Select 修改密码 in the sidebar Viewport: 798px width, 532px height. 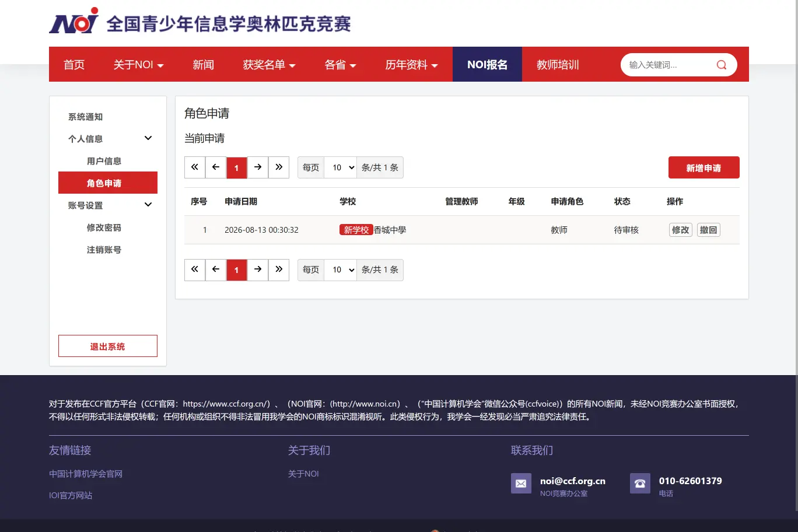104,228
